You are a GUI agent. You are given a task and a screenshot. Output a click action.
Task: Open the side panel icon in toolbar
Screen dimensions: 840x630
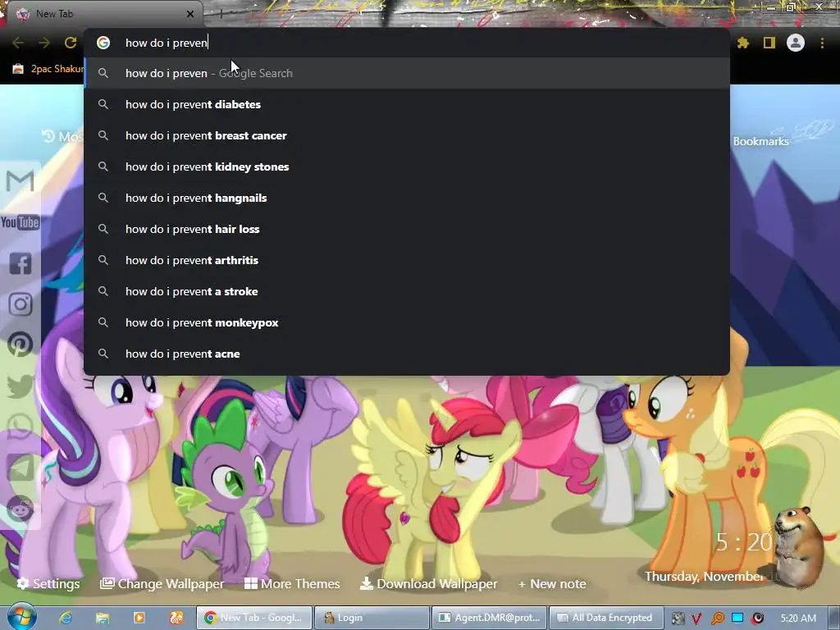tap(769, 43)
